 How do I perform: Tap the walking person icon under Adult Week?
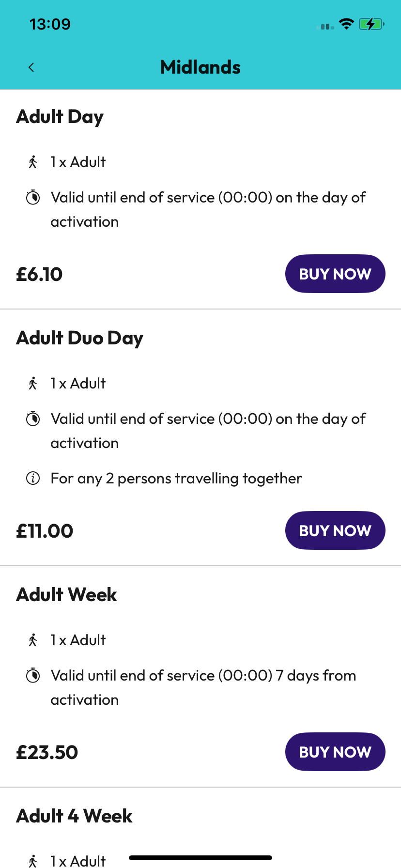tap(33, 640)
